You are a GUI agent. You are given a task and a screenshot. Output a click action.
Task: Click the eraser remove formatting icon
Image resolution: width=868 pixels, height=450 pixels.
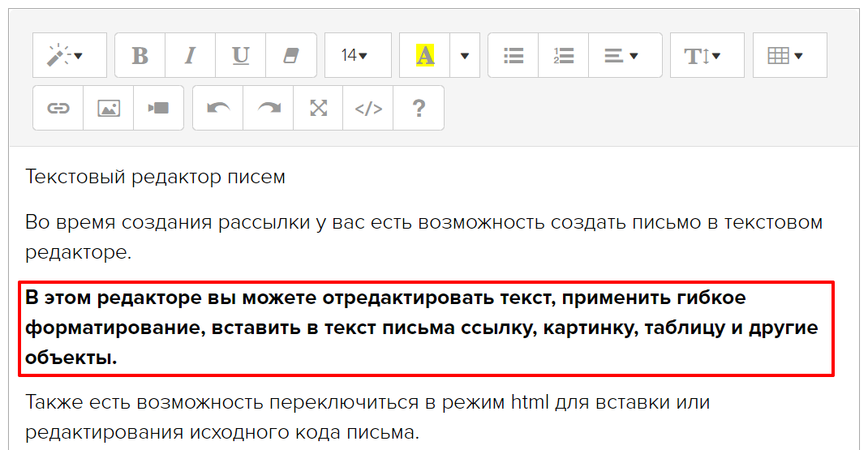pyautogui.click(x=291, y=55)
